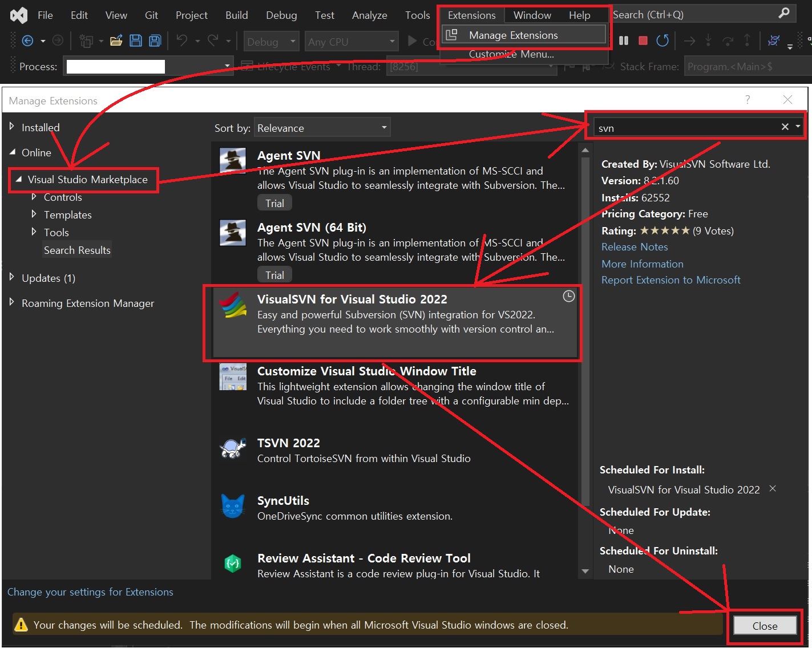Open Change your settings for Extensions link
The image size is (812, 648).
90,592
